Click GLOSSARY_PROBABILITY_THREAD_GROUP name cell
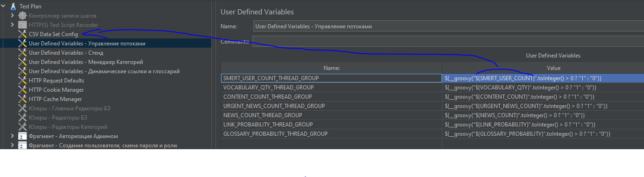The width and height of the screenshot is (644, 177). pyautogui.click(x=332, y=134)
